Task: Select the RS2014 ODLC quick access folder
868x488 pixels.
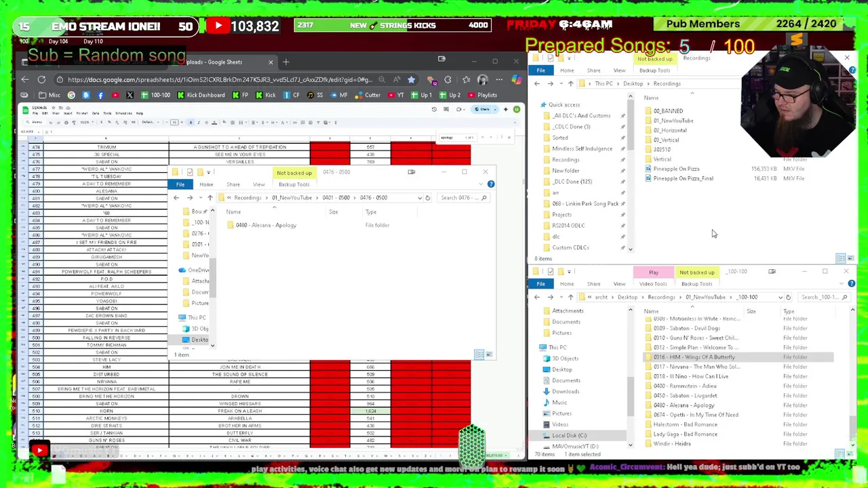Action: point(568,225)
